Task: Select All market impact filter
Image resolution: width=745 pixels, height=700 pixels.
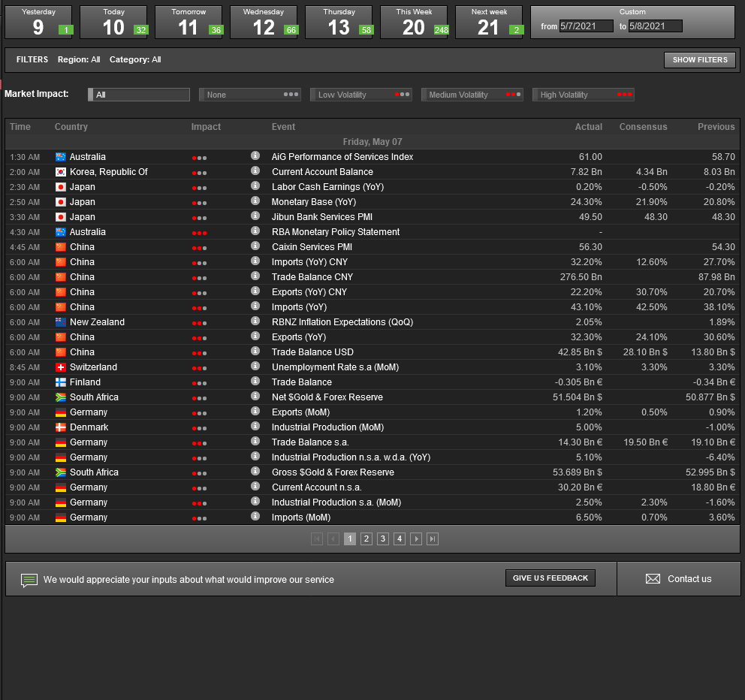Action: (139, 95)
